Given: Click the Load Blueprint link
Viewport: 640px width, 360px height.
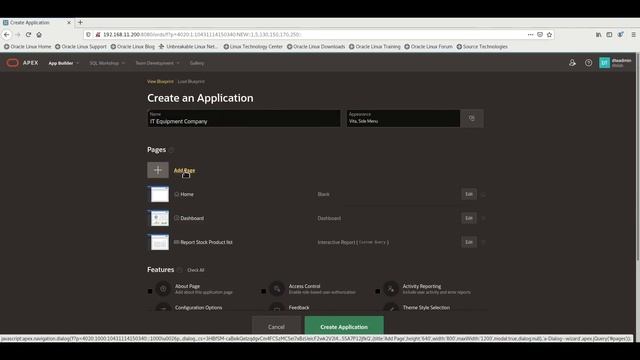Looking at the screenshot, I should (x=191, y=82).
